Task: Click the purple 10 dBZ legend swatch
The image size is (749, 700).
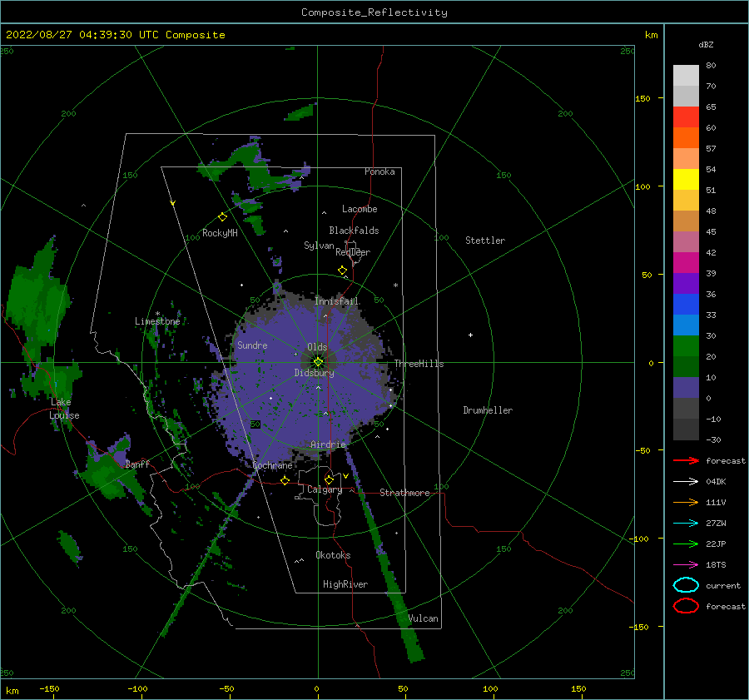Action: point(686,388)
